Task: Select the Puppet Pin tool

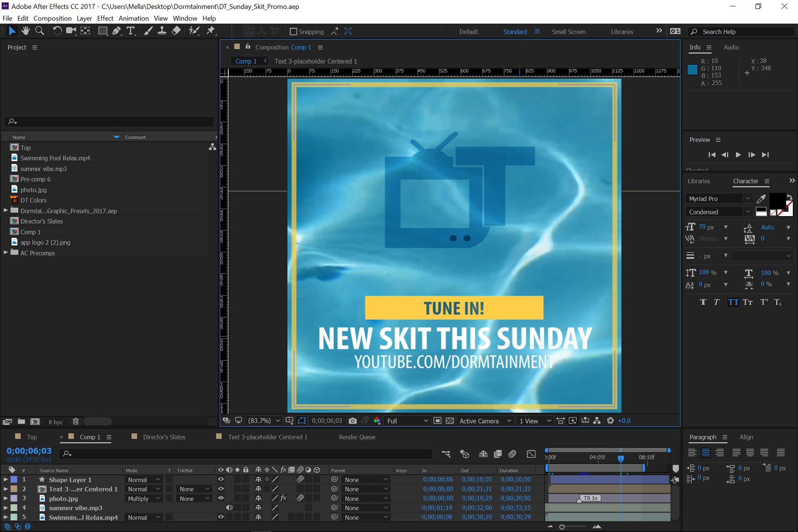Action: pos(211,31)
